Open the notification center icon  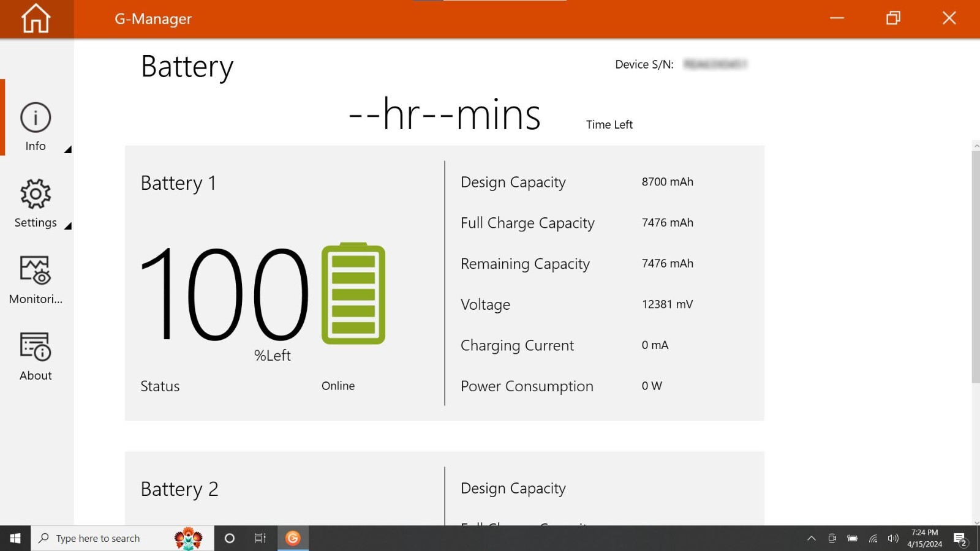point(960,539)
